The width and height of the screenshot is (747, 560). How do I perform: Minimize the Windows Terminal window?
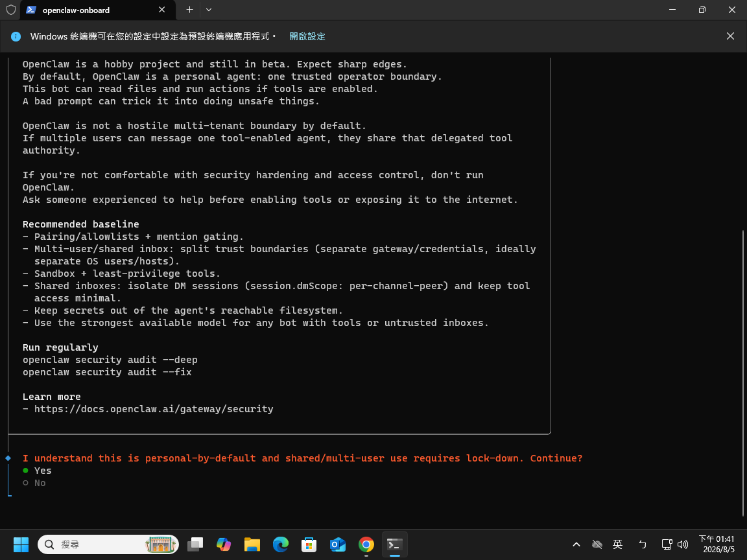pyautogui.click(x=672, y=10)
